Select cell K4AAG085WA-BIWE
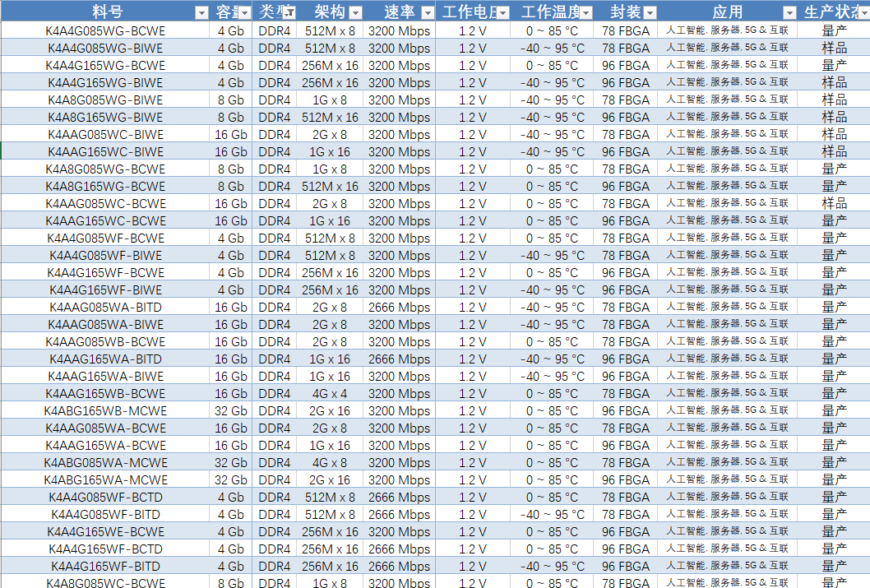 click(105, 324)
